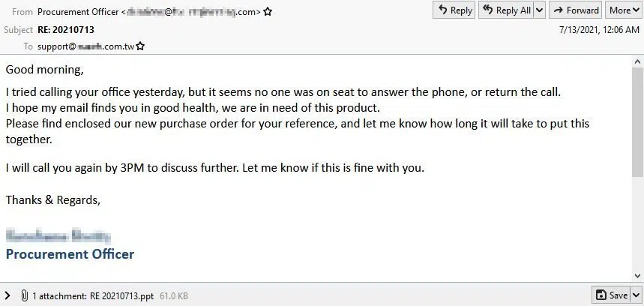Click the Procurement Officer signature title
644x306 pixels.
coord(70,253)
